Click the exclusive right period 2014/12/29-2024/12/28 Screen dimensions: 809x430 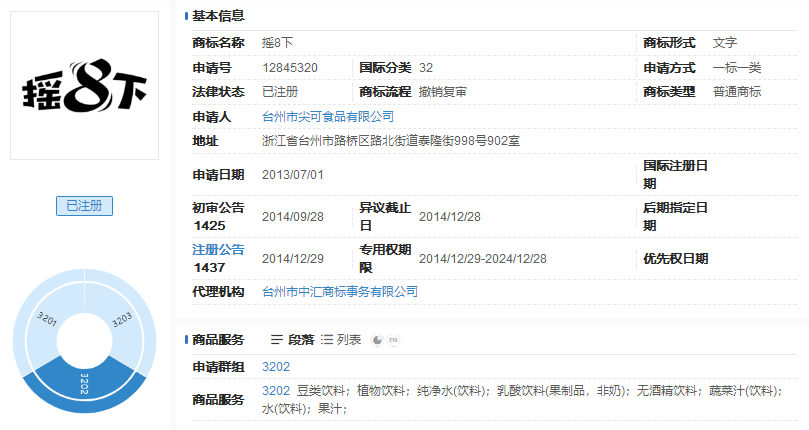[482, 259]
